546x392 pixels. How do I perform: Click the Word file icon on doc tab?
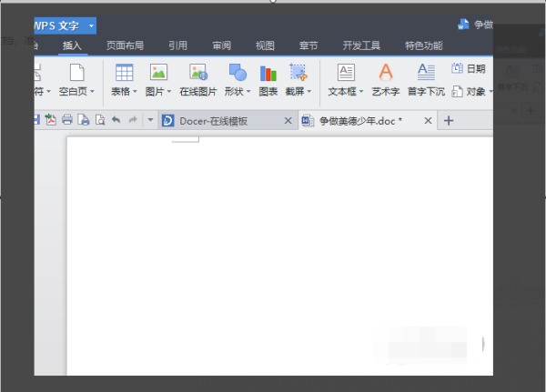pyautogui.click(x=308, y=121)
